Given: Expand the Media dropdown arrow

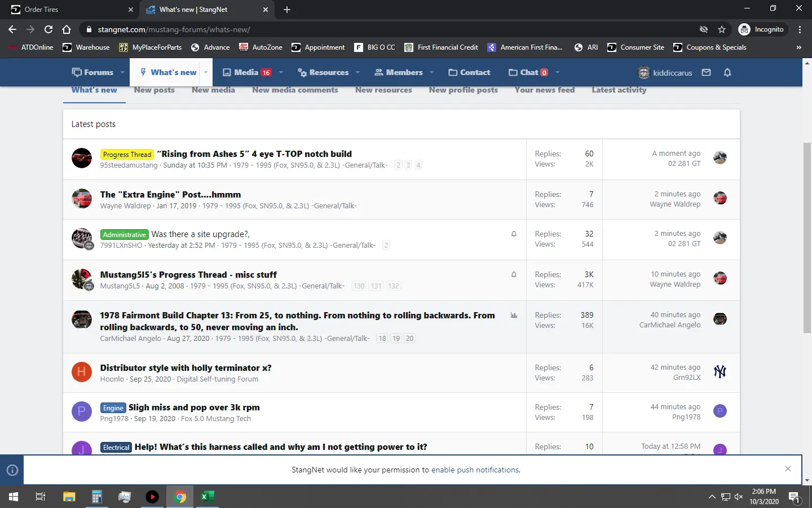Looking at the screenshot, I should point(281,72).
